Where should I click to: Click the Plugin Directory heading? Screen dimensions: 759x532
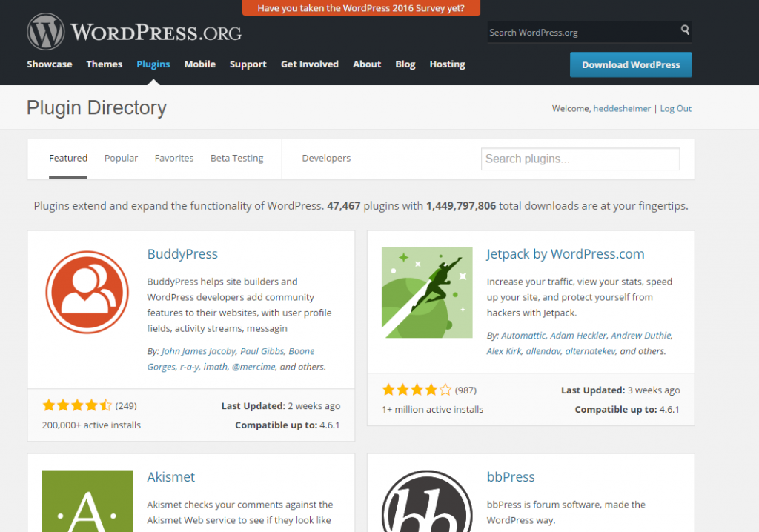96,107
